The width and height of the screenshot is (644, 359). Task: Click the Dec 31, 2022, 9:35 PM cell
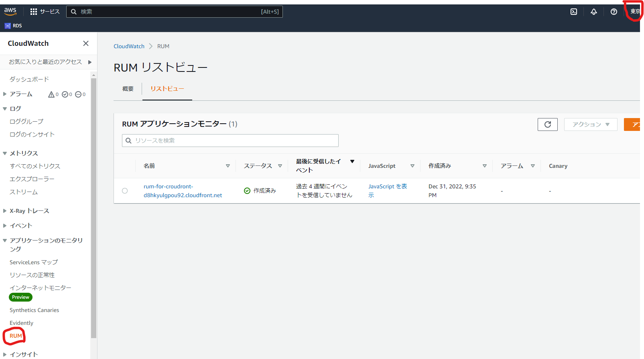click(453, 191)
